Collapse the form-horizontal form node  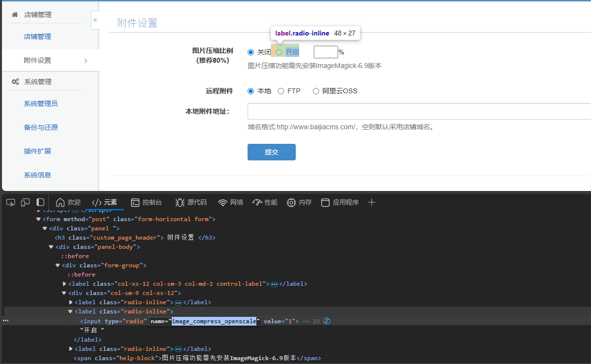click(x=39, y=219)
